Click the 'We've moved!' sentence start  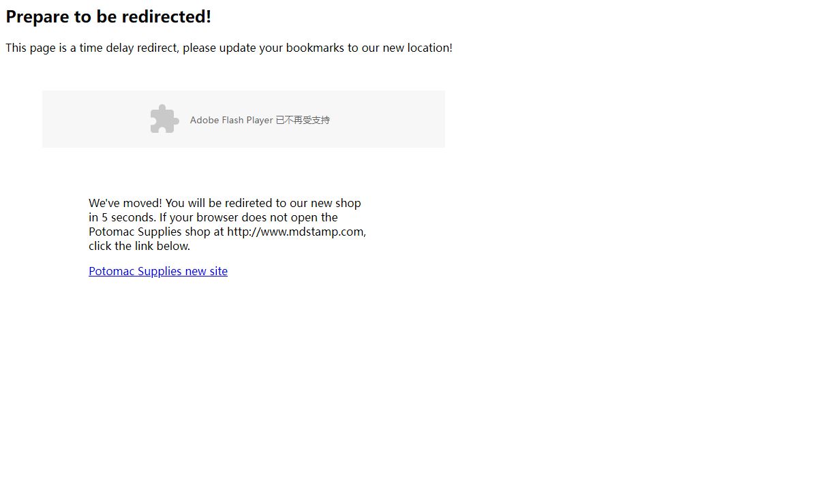[x=125, y=203]
